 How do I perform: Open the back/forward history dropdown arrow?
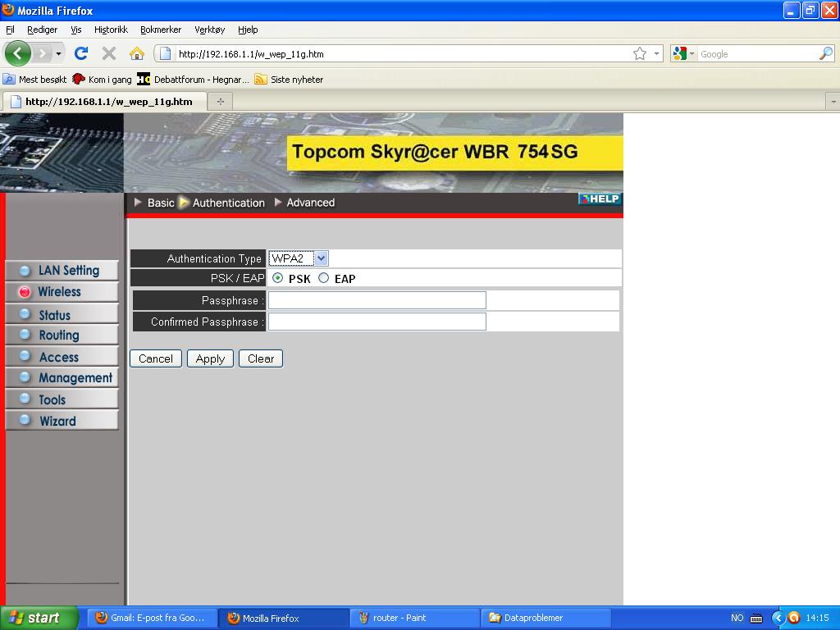click(x=58, y=53)
